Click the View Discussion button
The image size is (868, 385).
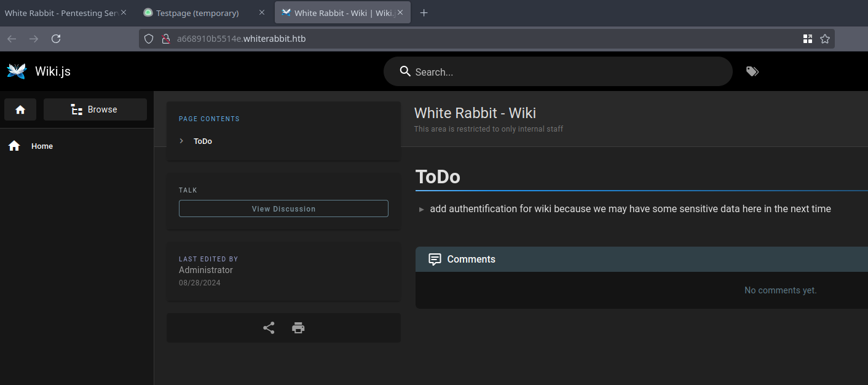(x=283, y=208)
